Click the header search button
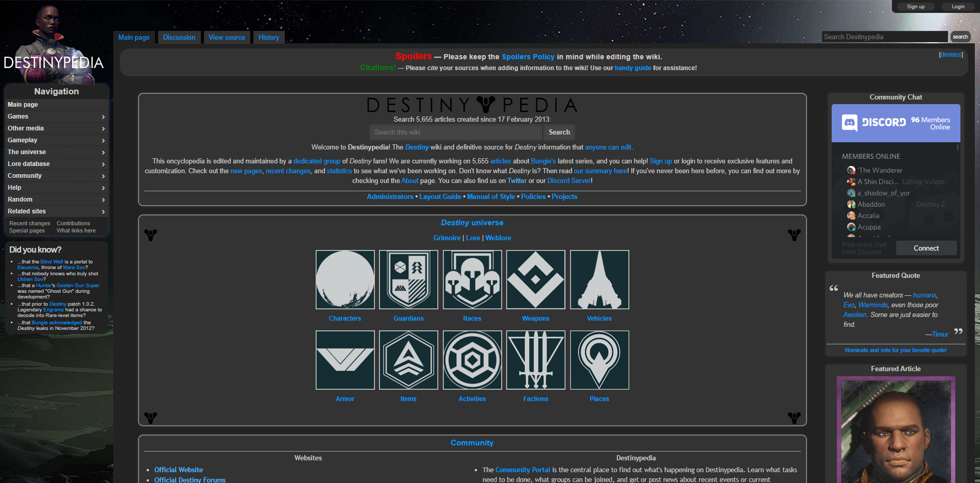 (960, 37)
